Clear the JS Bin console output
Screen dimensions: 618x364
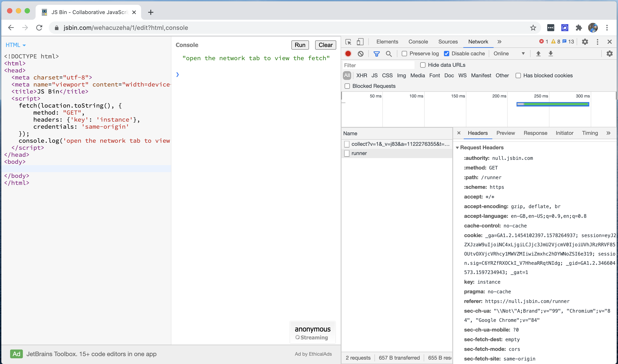point(325,45)
